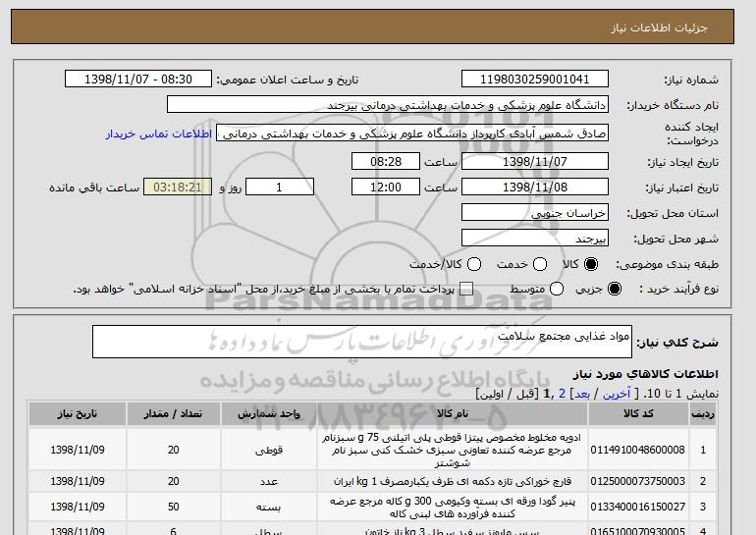Click the date 1398/11/09 in row 1

coord(78,450)
